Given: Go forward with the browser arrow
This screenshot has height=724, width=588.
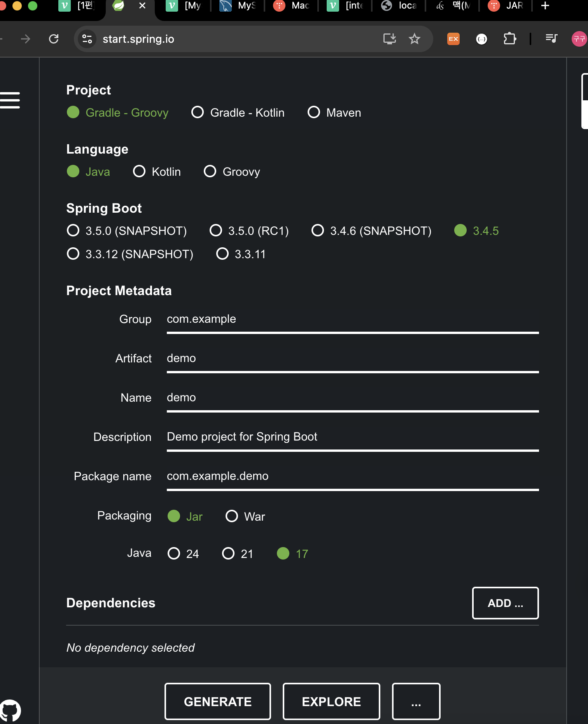Looking at the screenshot, I should [26, 39].
